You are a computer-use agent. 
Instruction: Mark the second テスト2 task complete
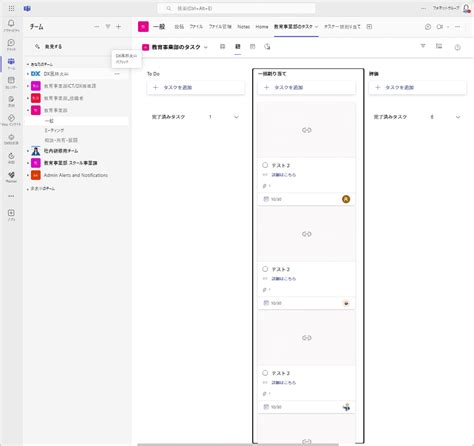[265, 269]
